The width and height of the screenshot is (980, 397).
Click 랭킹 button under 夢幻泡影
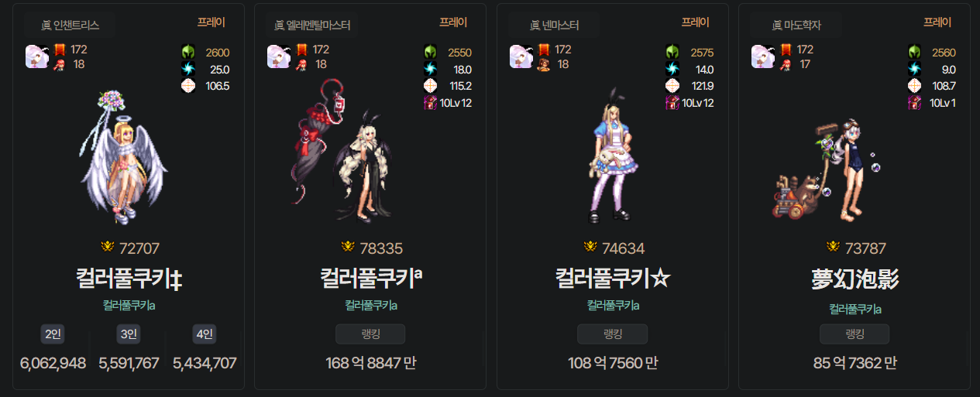(x=854, y=334)
